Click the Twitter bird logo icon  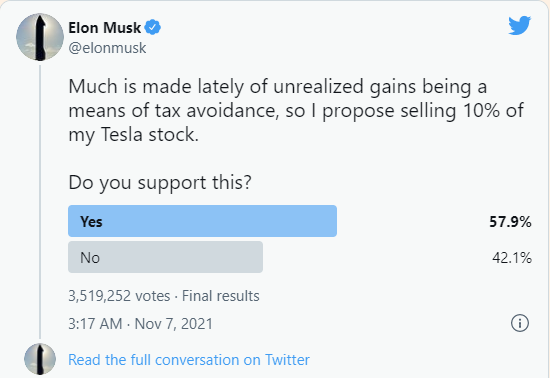coord(519,25)
